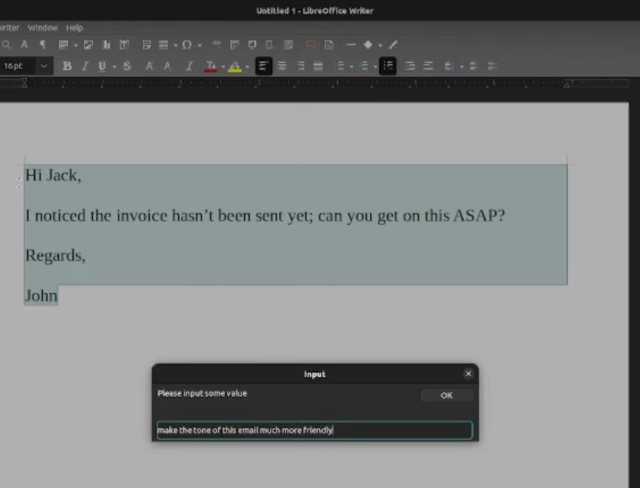Screen dimensions: 640x488
Task: Click the Align Left icon
Action: (264, 66)
